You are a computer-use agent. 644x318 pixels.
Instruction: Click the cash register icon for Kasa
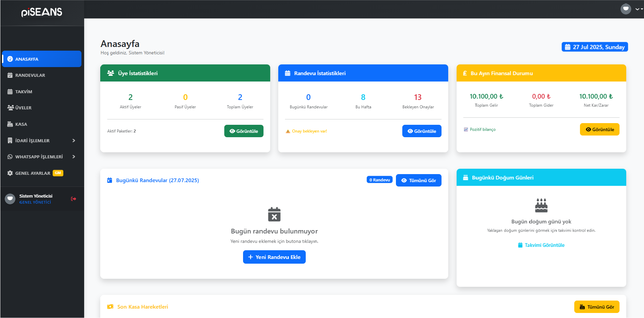pyautogui.click(x=9, y=124)
